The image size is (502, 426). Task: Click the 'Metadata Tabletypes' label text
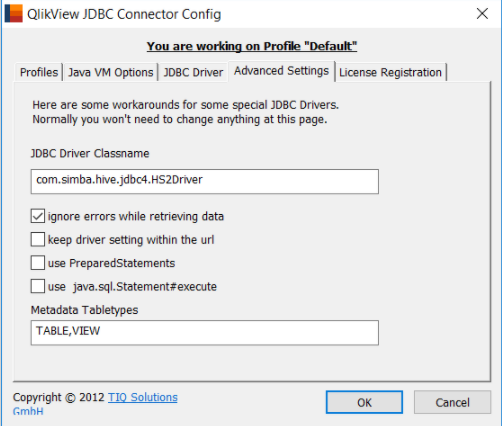tap(84, 310)
